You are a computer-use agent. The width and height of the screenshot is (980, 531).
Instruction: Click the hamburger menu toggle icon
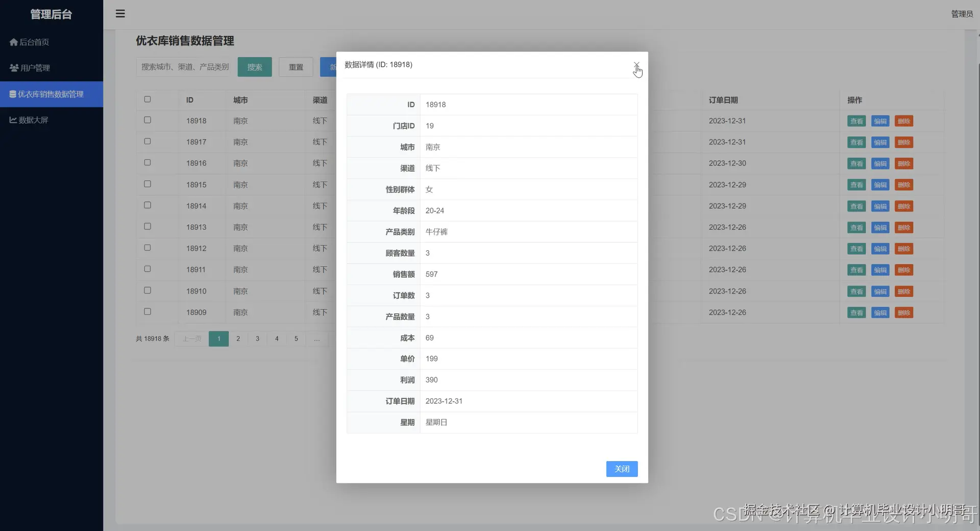(120, 13)
